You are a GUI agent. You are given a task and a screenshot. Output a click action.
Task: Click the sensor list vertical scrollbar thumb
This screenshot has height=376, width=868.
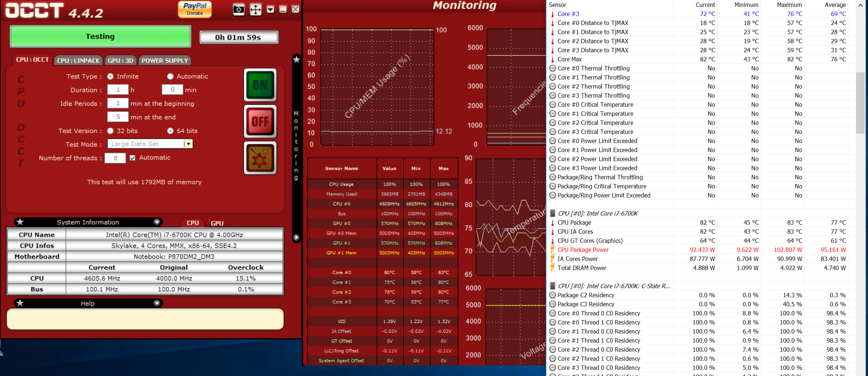point(860,103)
